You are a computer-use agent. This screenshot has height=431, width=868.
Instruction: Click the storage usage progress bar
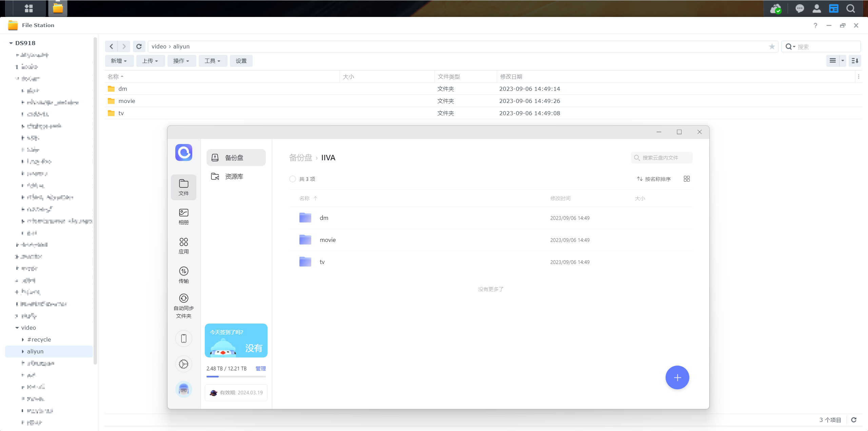(236, 376)
